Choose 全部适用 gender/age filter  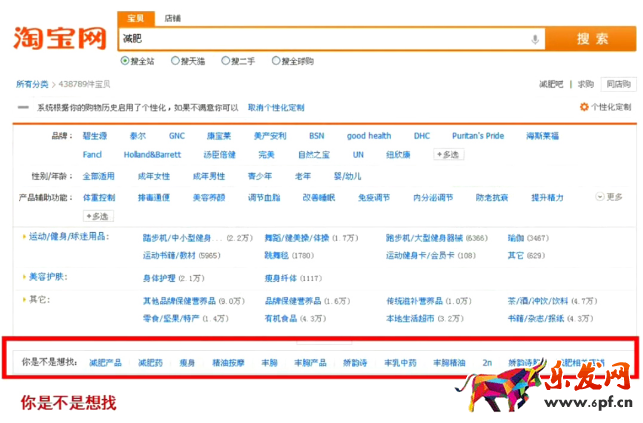point(98,176)
